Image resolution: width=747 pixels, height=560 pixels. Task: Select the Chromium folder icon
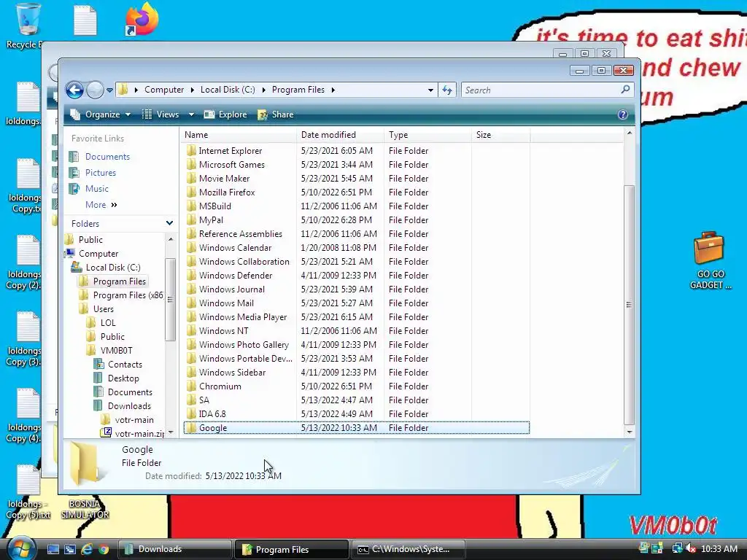[x=192, y=386]
